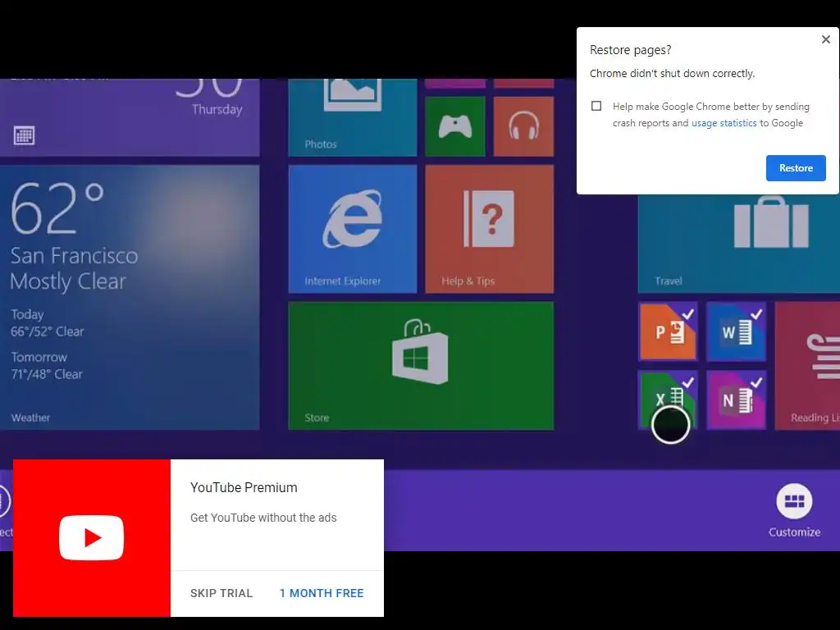Click 'Tomorrow' forecast text
This screenshot has width=840, height=630.
tap(39, 357)
